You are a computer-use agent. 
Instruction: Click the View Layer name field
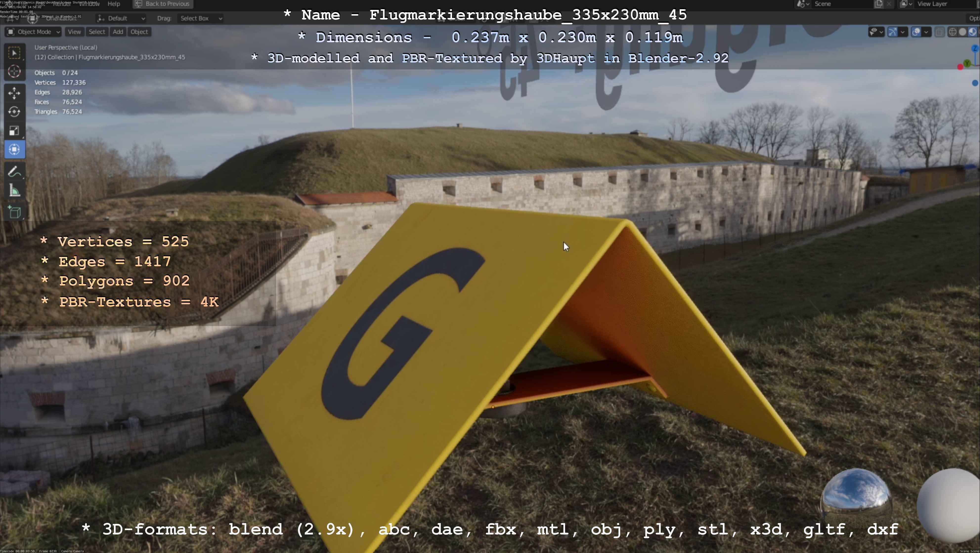coord(945,4)
